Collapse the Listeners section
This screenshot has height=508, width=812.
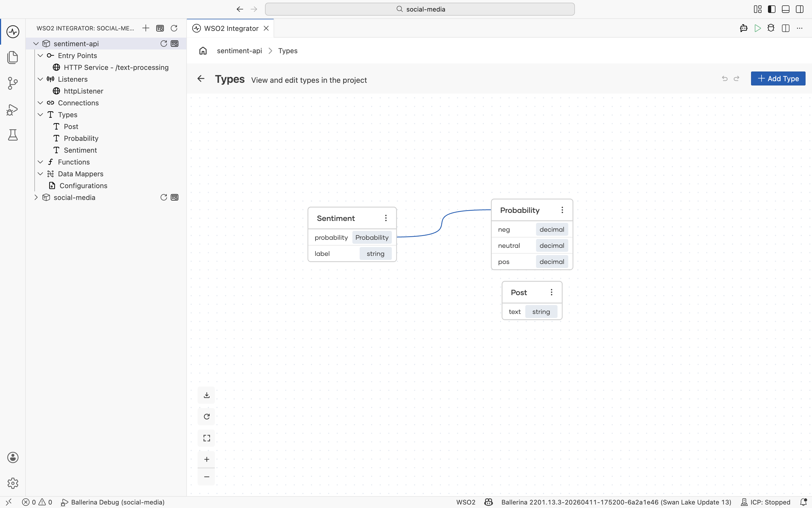[x=40, y=79]
